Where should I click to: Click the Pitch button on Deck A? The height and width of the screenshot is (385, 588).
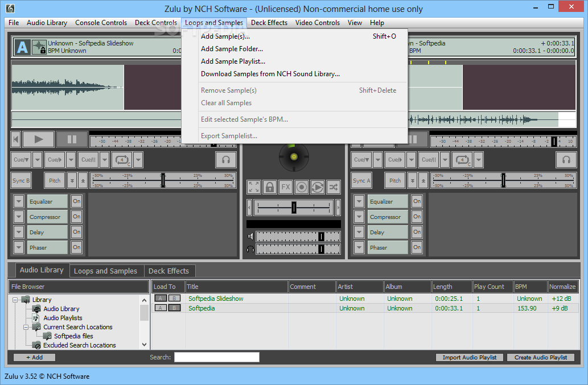click(55, 180)
